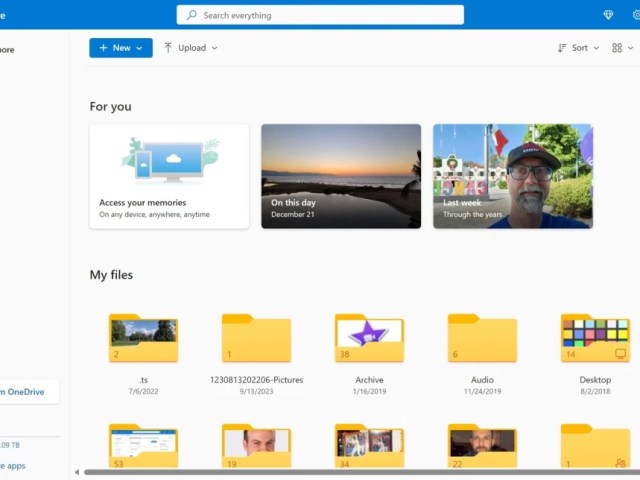Focus the Search everything field
640x480 pixels.
(320, 15)
